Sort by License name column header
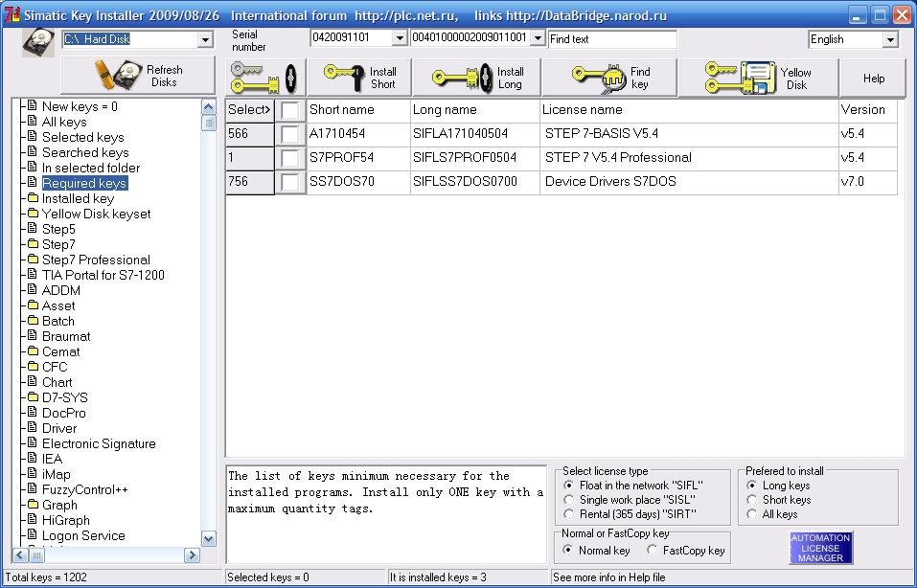 (x=689, y=110)
